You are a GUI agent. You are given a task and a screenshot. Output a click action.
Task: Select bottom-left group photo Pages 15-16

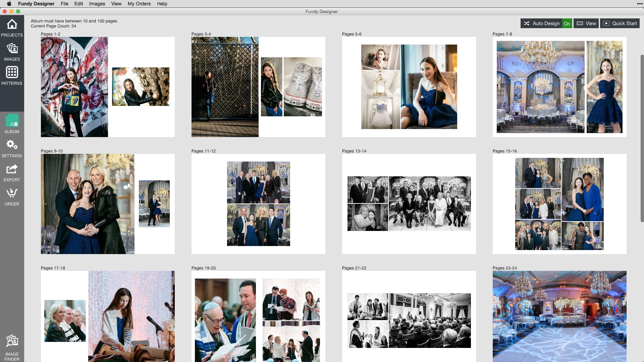pyautogui.click(x=538, y=235)
